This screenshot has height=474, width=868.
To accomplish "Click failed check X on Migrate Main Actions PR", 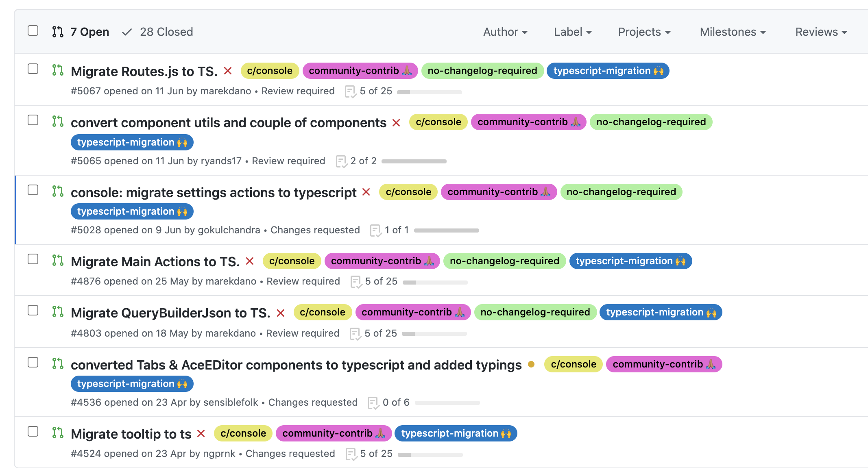I will click(250, 261).
